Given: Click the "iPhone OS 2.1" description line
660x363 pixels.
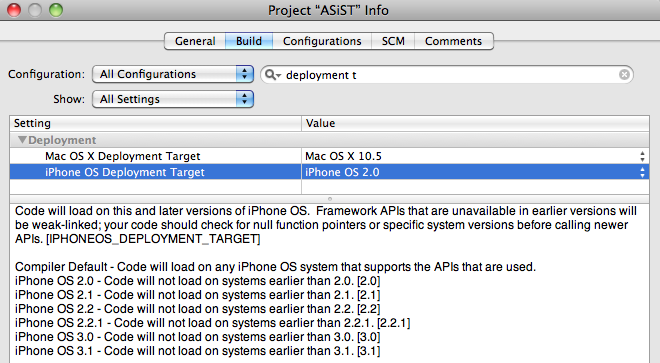Looking at the screenshot, I should [197, 295].
